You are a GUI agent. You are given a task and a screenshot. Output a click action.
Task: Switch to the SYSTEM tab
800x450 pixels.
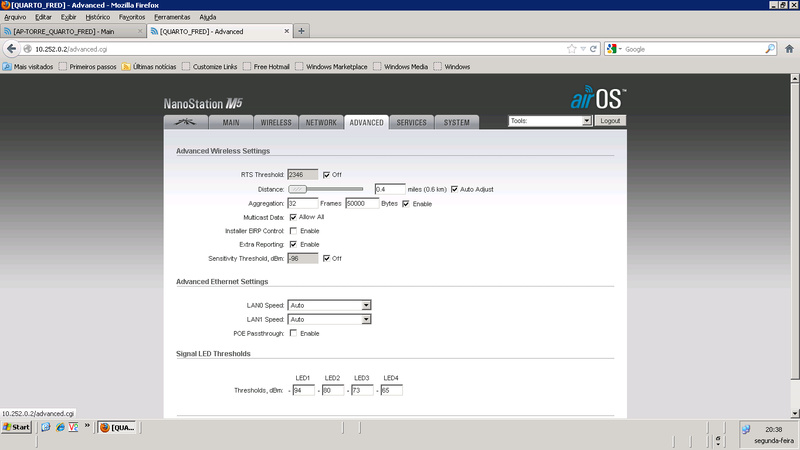(x=457, y=122)
